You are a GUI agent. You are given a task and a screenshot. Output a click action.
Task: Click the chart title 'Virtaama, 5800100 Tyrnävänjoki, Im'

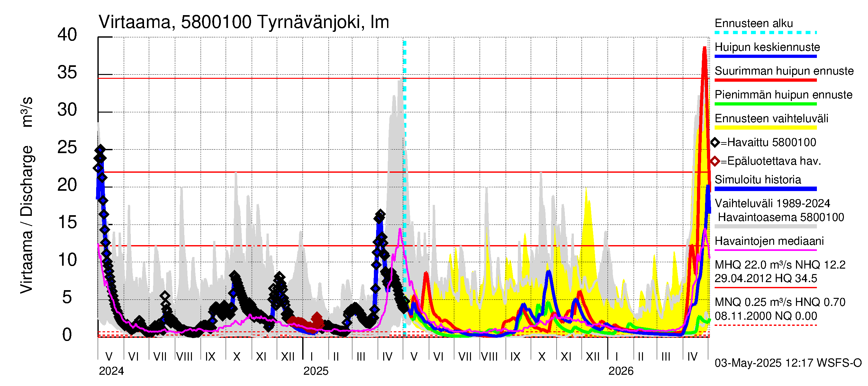(x=244, y=22)
